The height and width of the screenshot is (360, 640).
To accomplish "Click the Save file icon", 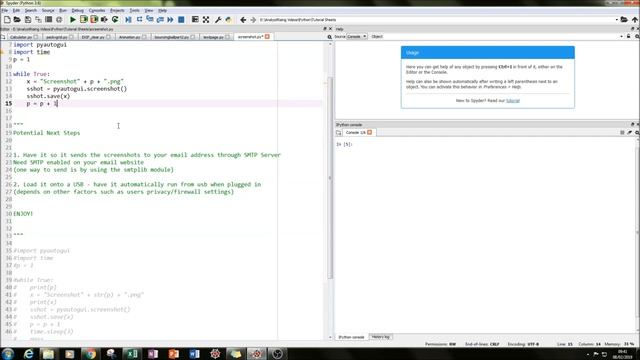I will pyautogui.click(x=28, y=20).
